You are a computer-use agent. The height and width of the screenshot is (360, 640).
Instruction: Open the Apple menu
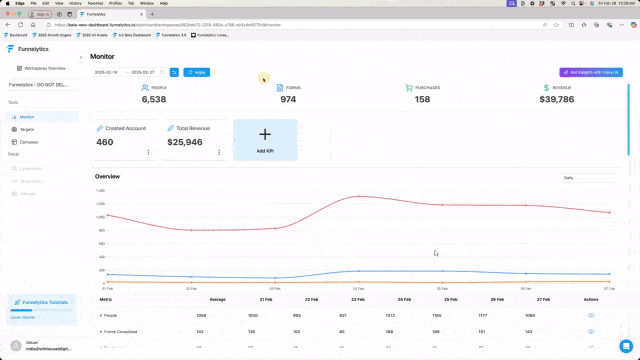click(7, 3)
